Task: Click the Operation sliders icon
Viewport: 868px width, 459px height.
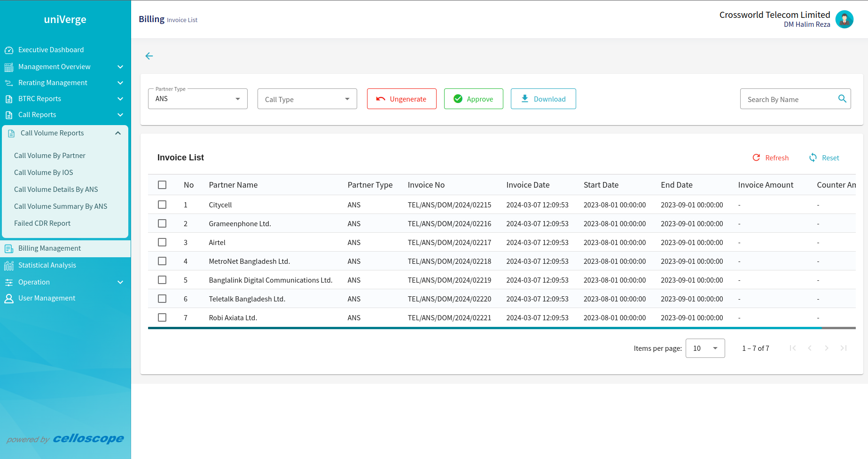Action: pos(9,282)
